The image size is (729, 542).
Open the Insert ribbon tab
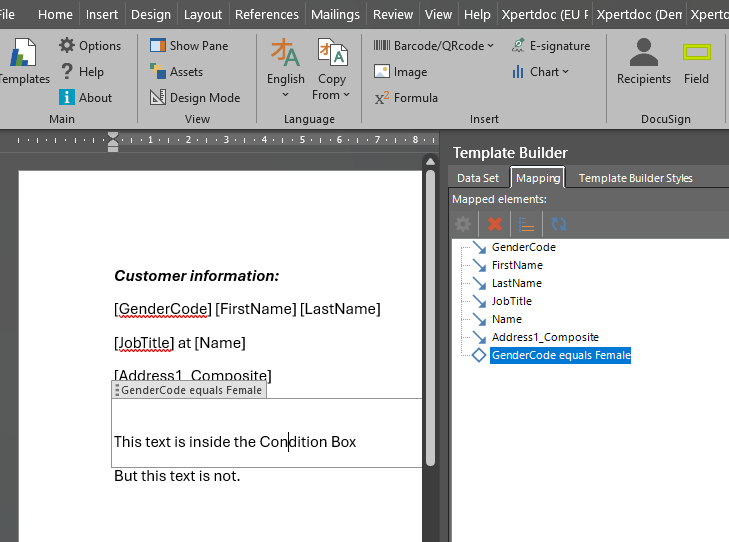[102, 14]
